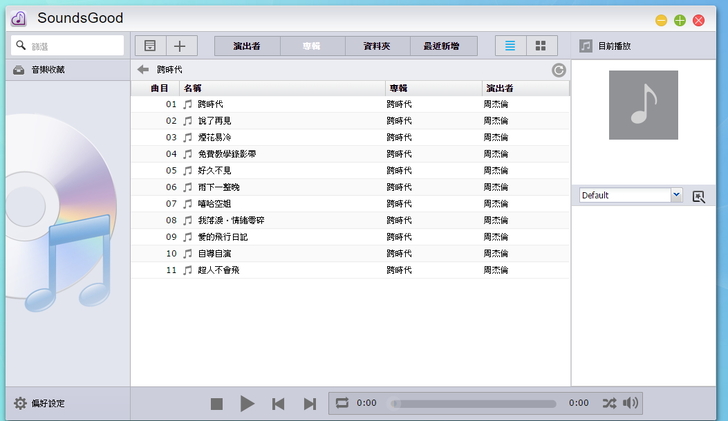This screenshot has width=728, height=421.
Task: Mute the volume speaker icon
Action: 630,403
